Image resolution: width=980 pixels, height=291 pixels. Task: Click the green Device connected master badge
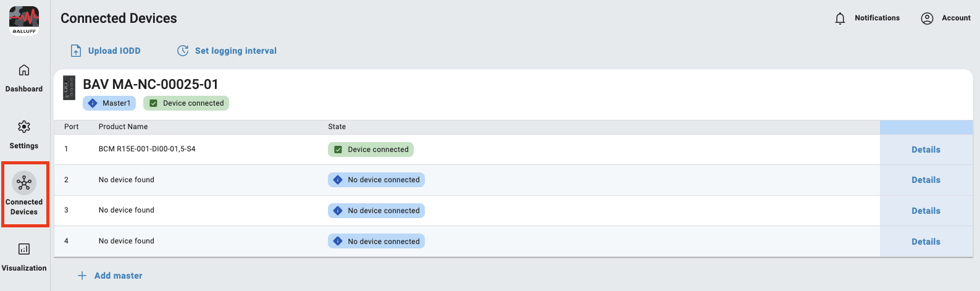(x=186, y=103)
